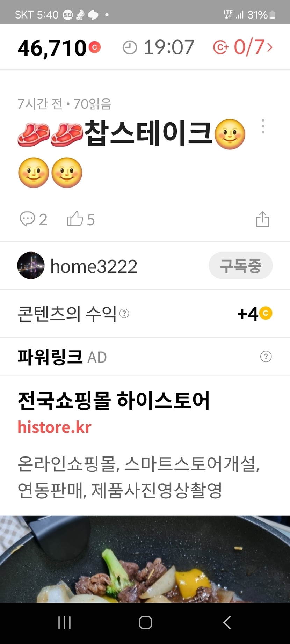This screenshot has height=644, width=290.
Task: Open the histore.kr ad link
Action: [x=55, y=427]
